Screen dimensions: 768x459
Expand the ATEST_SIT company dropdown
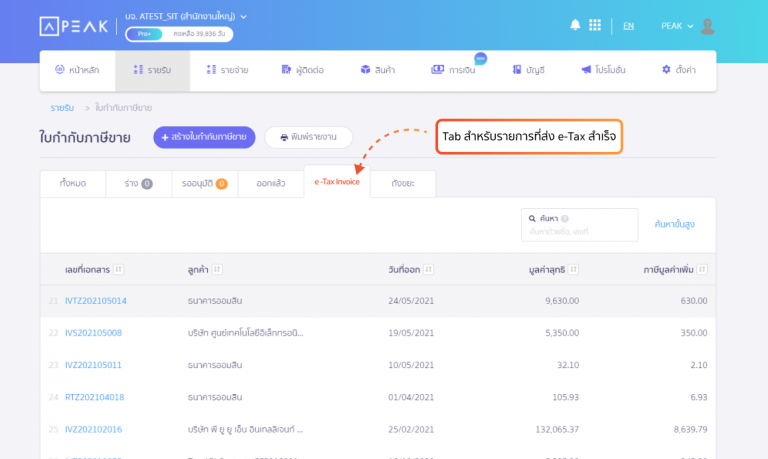pos(186,16)
